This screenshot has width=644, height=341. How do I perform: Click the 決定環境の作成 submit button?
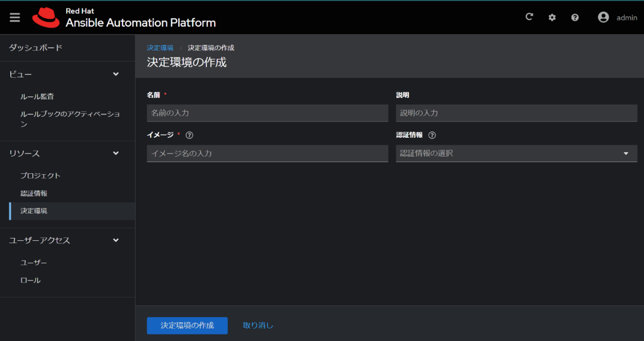point(187,325)
